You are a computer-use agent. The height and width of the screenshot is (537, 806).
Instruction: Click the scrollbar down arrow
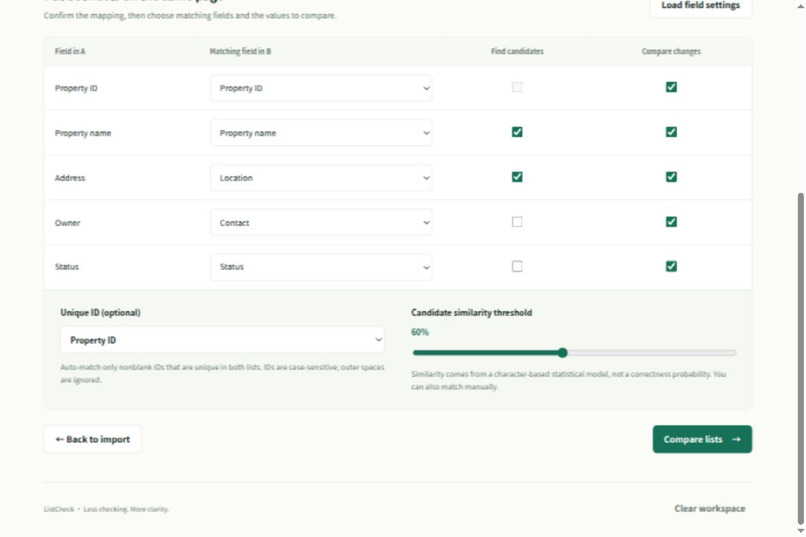pyautogui.click(x=800, y=531)
